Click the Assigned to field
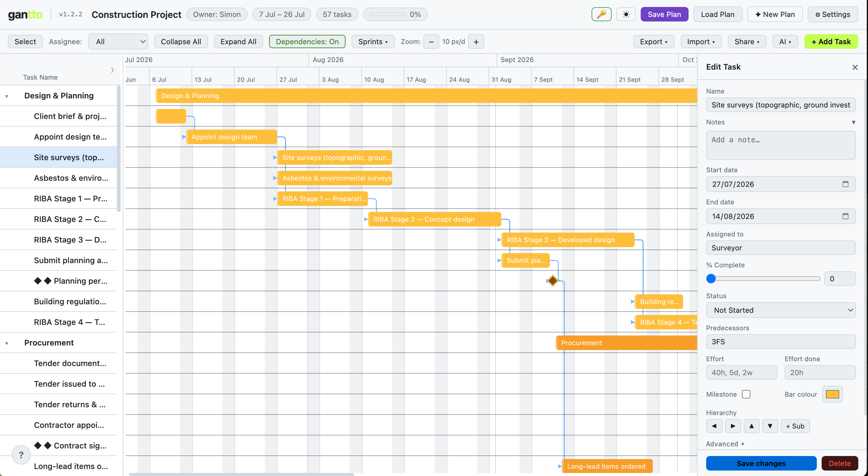Viewport: 868px width, 476px height. (x=780, y=248)
